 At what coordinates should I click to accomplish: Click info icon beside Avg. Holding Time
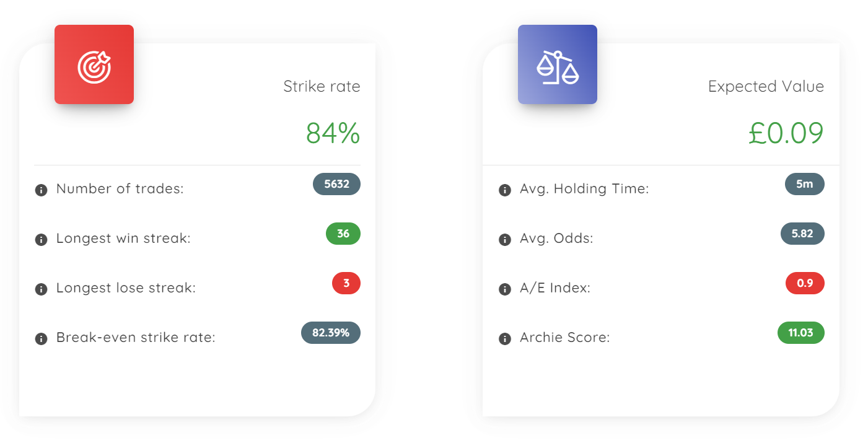coord(505,190)
